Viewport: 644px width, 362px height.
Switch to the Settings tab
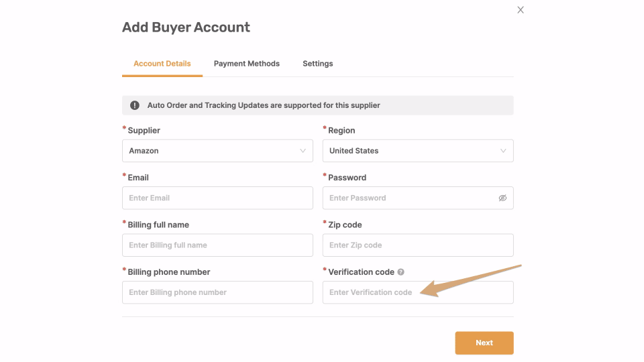click(318, 64)
